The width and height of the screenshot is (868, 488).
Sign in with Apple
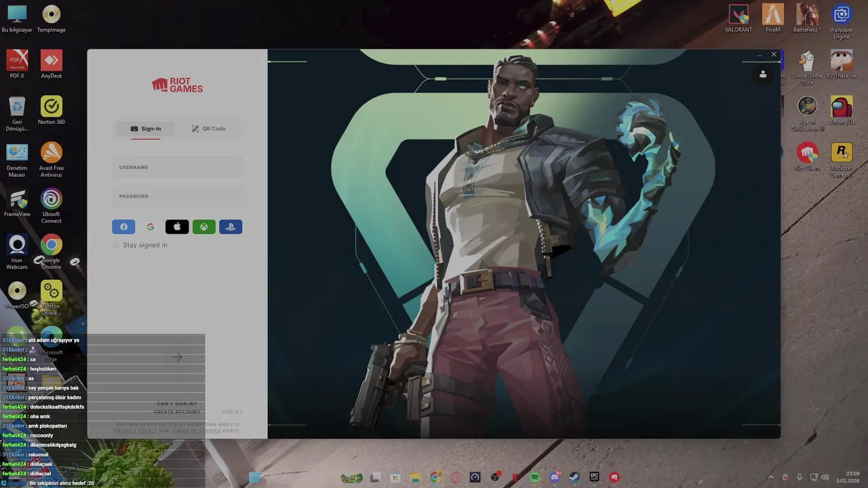177,227
